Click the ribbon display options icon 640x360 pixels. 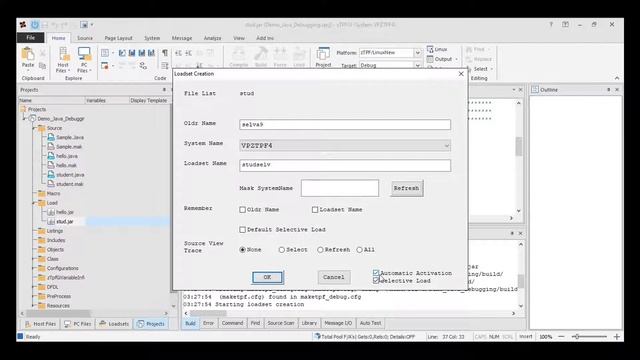click(x=565, y=24)
